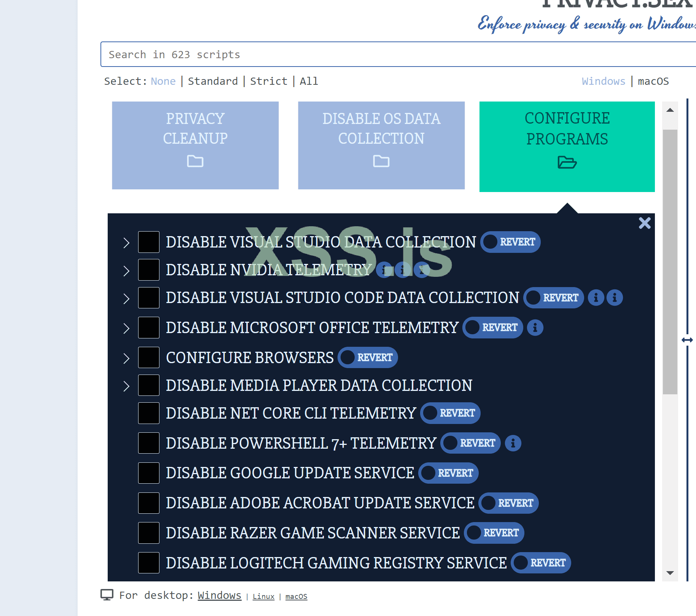Click the desktop monitor icon in footer

[107, 595]
